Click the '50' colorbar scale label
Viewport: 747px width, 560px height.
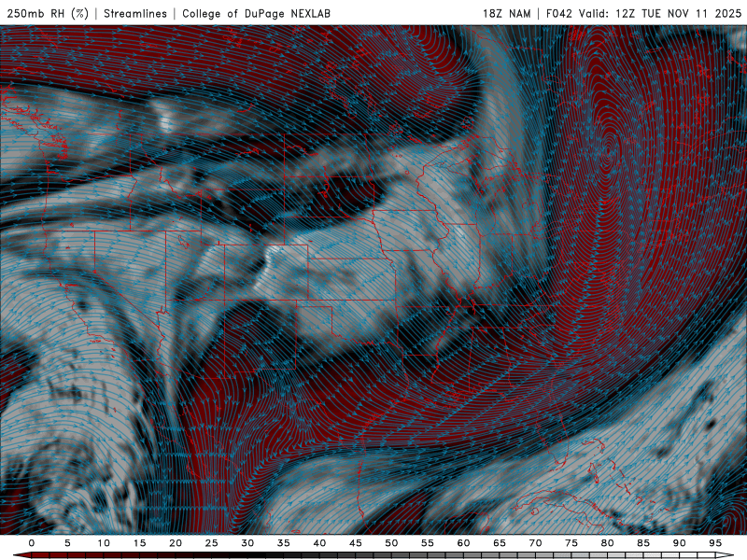391,543
